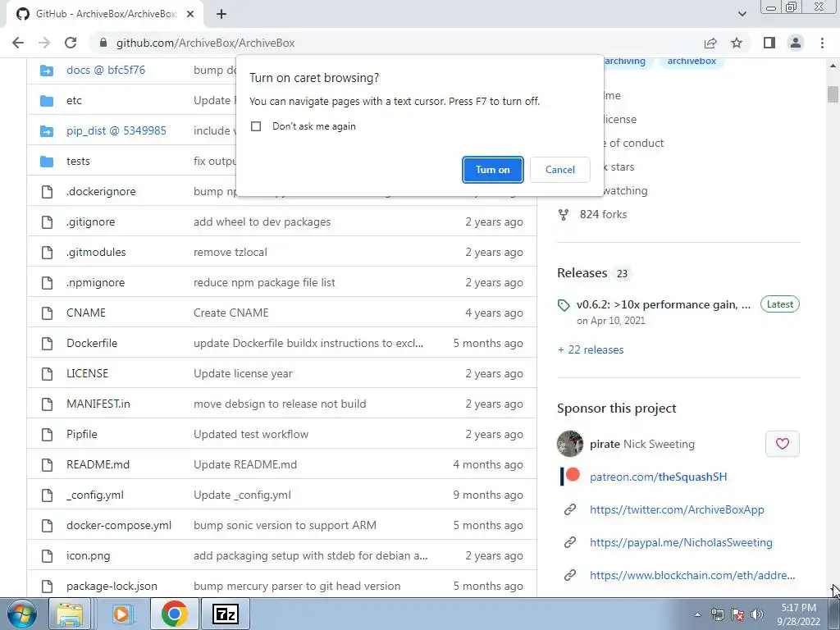Open pirate Nick Sweeting's profile avatar
The height and width of the screenshot is (630, 840).
(570, 444)
